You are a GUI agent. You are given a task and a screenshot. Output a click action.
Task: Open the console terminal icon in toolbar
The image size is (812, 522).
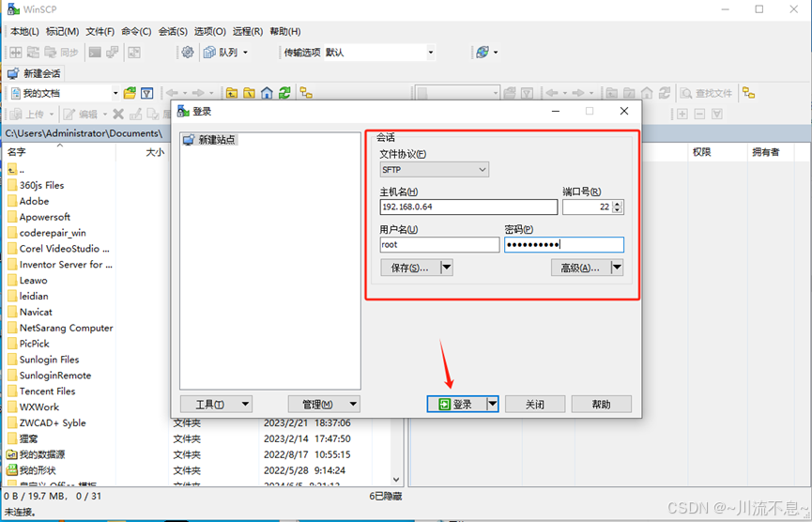(95, 52)
